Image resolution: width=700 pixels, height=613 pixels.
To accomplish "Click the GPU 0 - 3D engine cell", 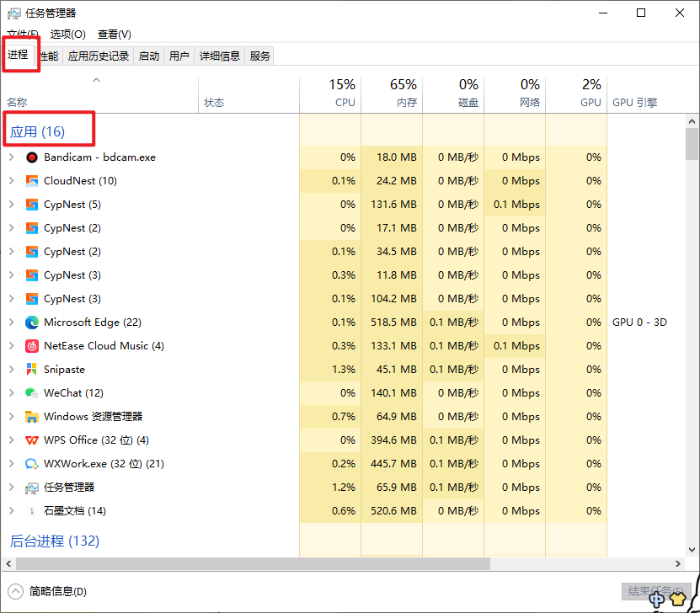I will [x=639, y=322].
